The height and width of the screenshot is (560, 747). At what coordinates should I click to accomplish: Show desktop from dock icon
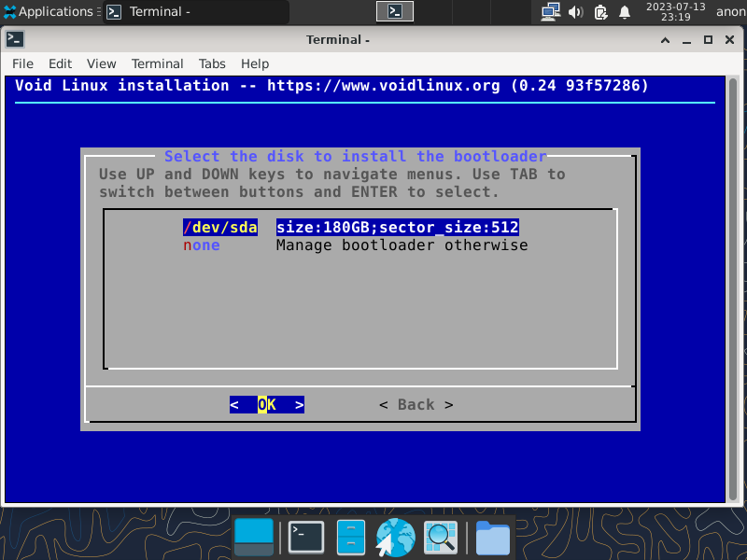point(254,538)
